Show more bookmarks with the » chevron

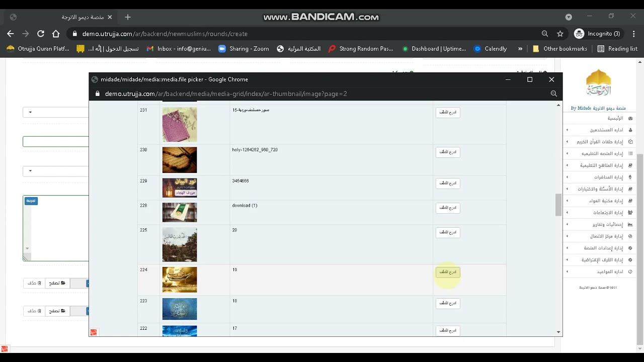point(520,49)
